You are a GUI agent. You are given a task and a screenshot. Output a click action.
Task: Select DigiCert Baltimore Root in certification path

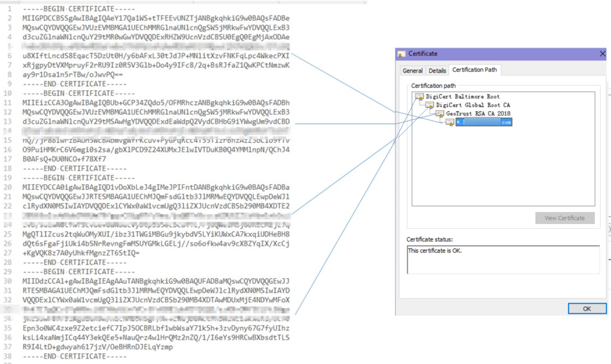(463, 96)
